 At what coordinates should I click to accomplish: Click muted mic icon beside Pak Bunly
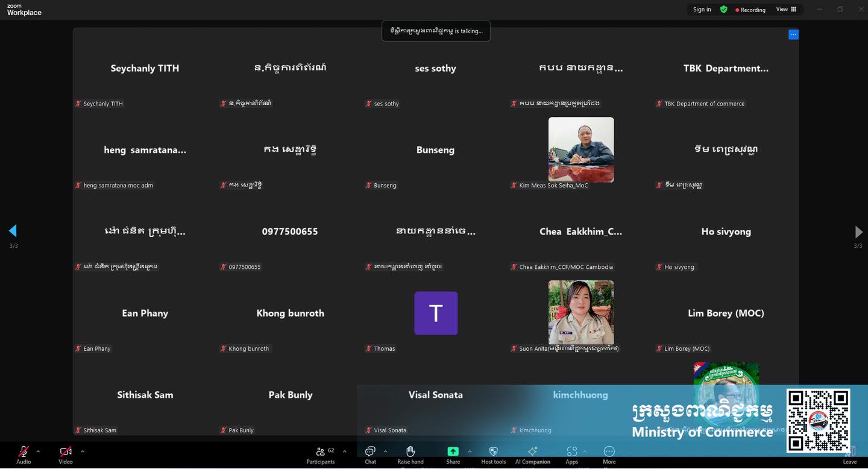pyautogui.click(x=224, y=430)
